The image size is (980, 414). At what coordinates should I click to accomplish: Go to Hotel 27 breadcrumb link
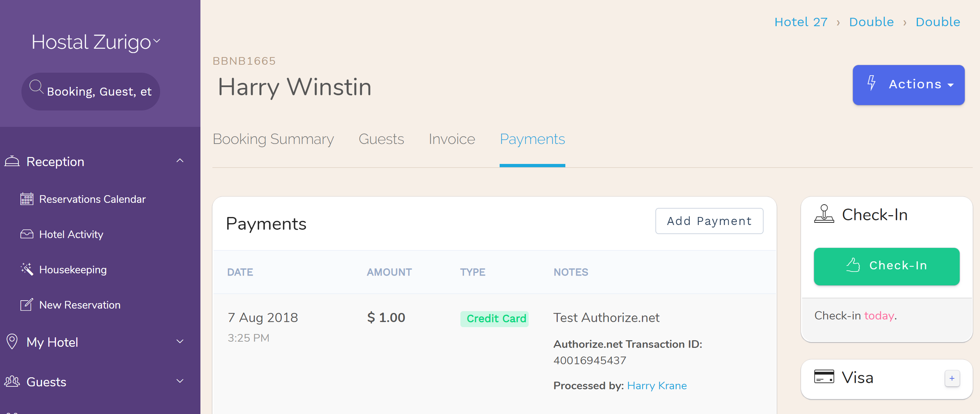[801, 22]
